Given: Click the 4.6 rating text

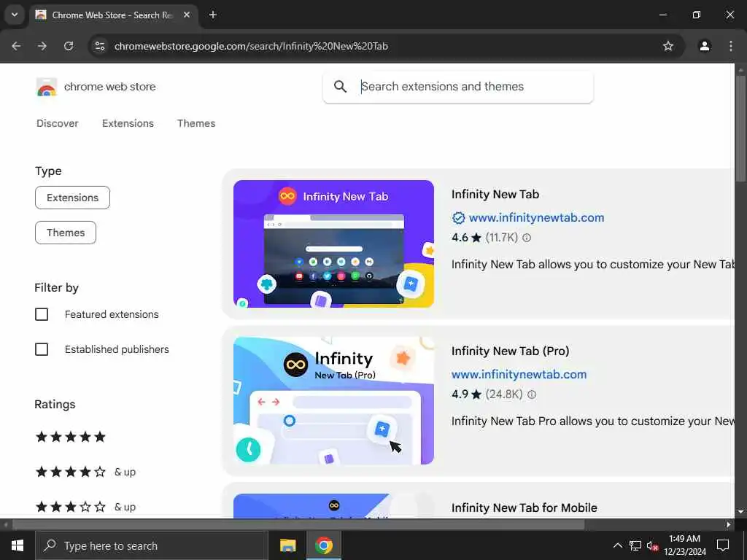Looking at the screenshot, I should tap(460, 238).
